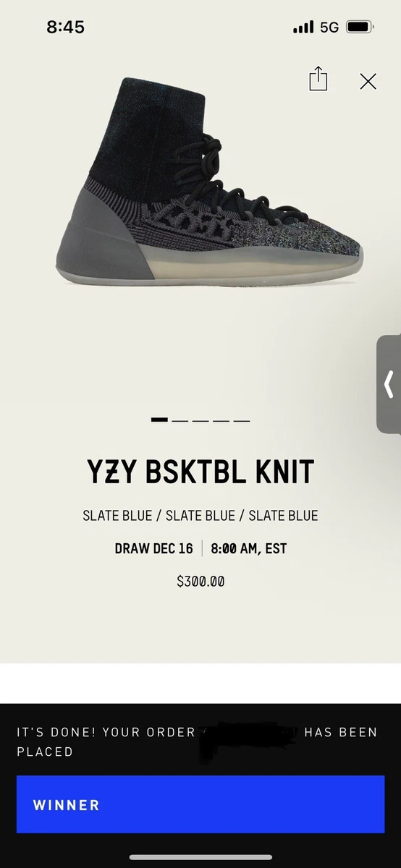The image size is (401, 868).
Task: Show the fifth product image indicator
Action: (242, 420)
